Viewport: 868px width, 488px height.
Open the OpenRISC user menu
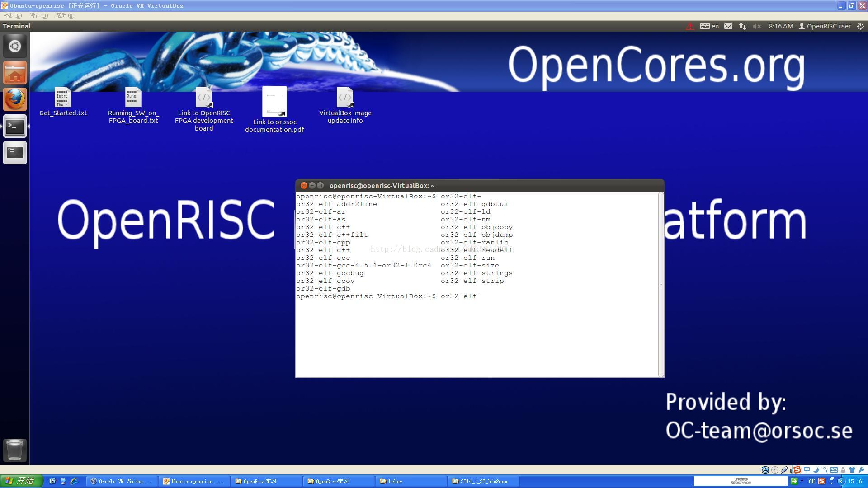[825, 26]
